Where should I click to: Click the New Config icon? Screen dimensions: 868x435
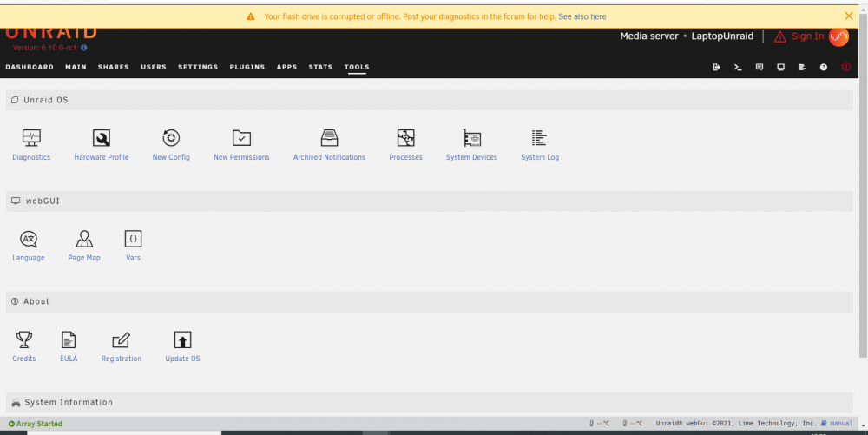(x=171, y=138)
